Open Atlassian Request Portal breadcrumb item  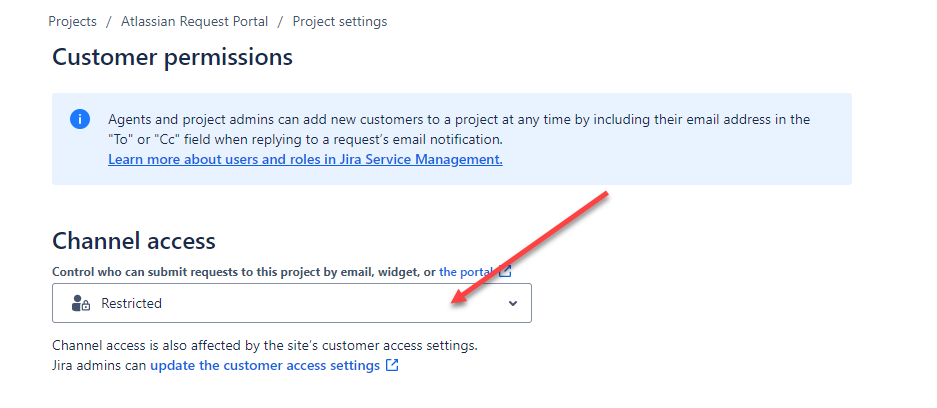(194, 22)
